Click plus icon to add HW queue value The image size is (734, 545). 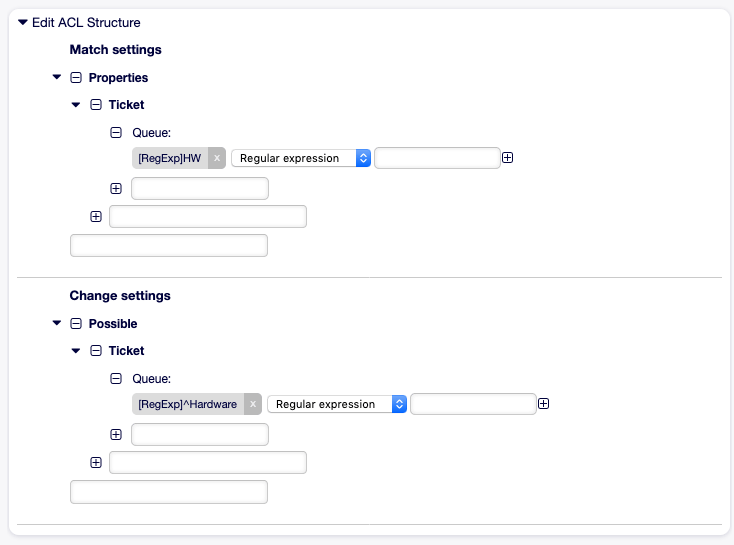(x=508, y=158)
